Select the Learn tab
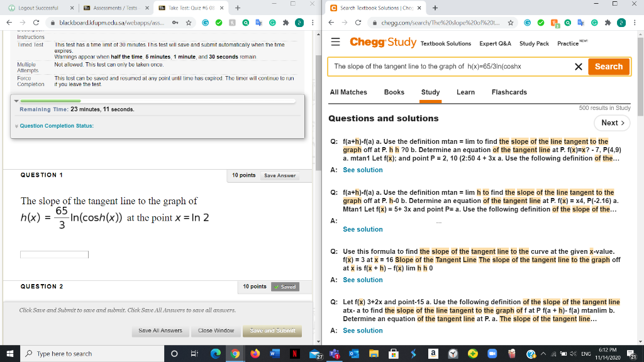644x362 pixels. tap(465, 92)
